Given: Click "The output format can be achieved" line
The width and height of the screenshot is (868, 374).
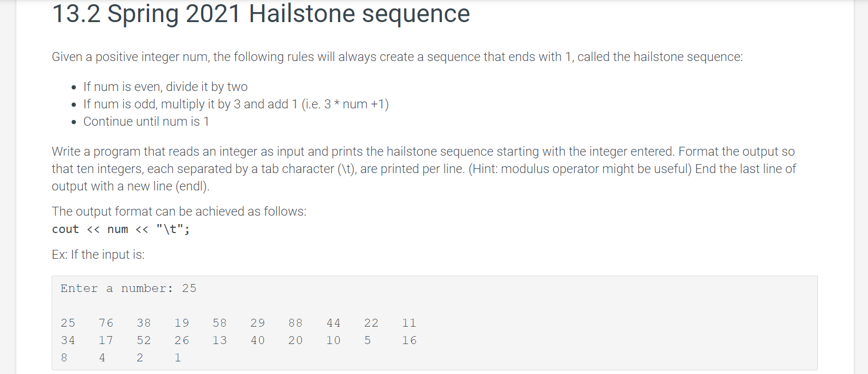Looking at the screenshot, I should 179,211.
